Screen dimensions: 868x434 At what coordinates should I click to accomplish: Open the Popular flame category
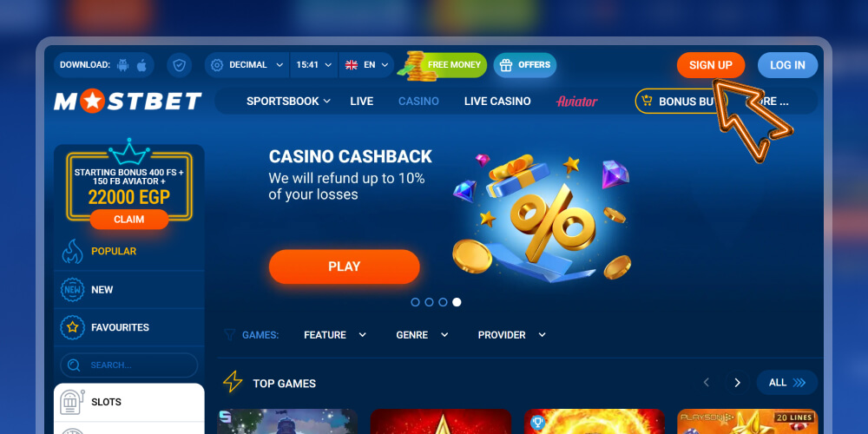pyautogui.click(x=129, y=252)
